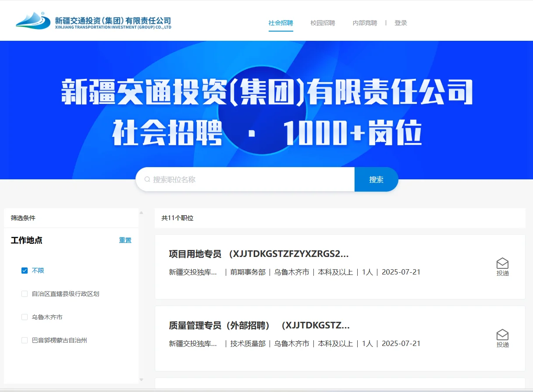533x392 pixels.
Task: Click the filter panel scroll-down arrow
Action: pos(141,380)
